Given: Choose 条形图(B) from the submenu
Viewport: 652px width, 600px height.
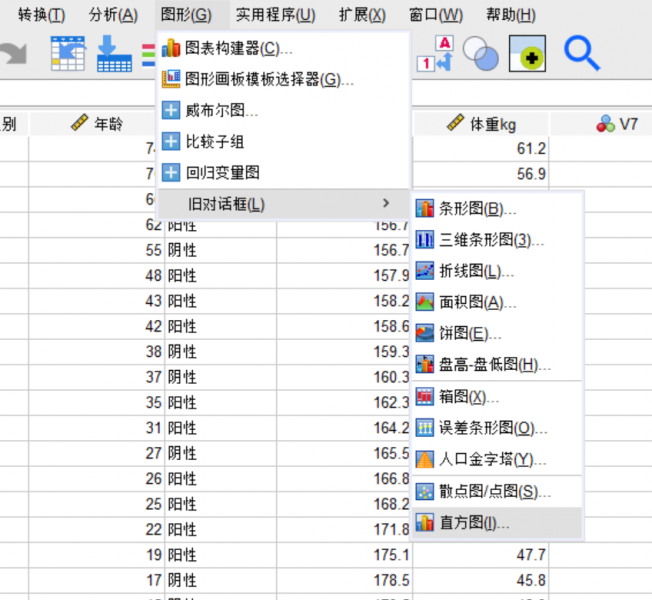Looking at the screenshot, I should (x=498, y=209).
